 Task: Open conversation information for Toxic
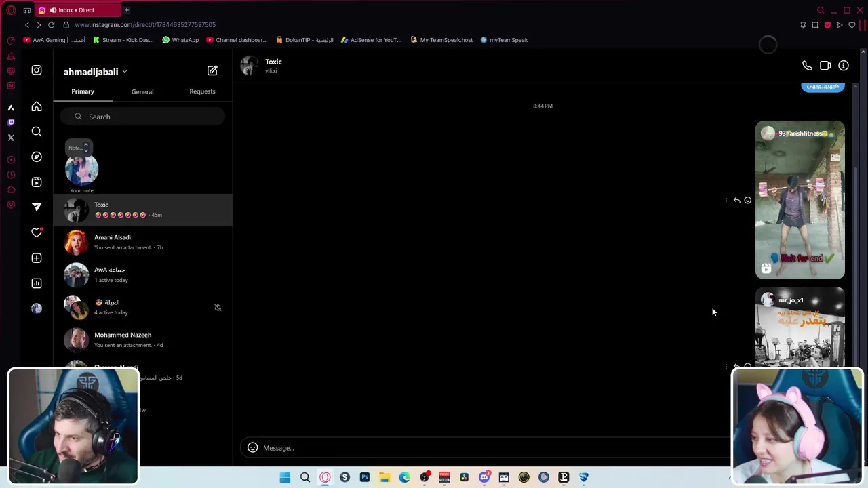point(844,66)
